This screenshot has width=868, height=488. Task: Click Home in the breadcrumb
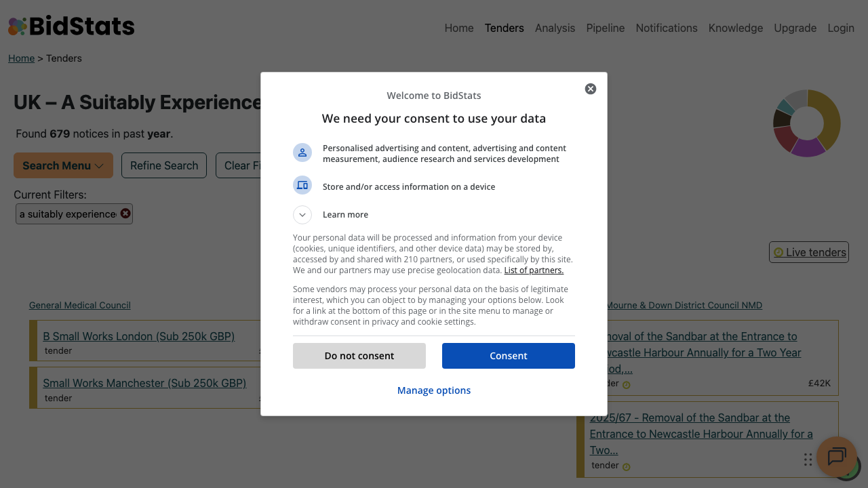tap(21, 58)
